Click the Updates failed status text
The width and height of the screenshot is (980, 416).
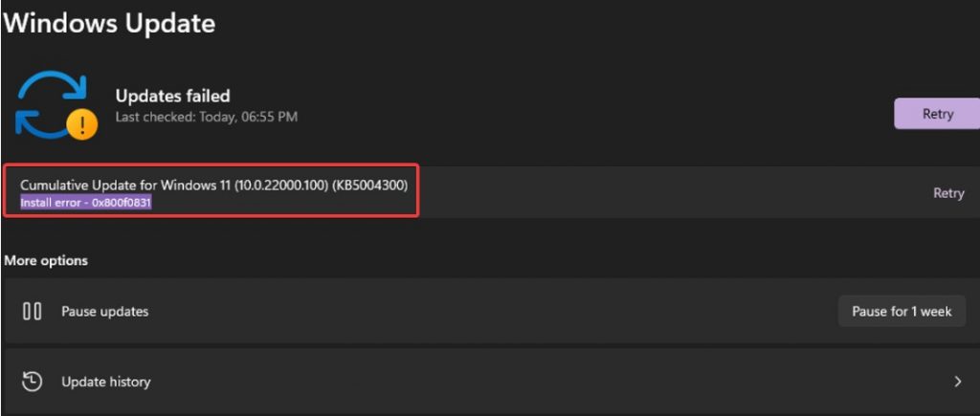click(x=172, y=96)
